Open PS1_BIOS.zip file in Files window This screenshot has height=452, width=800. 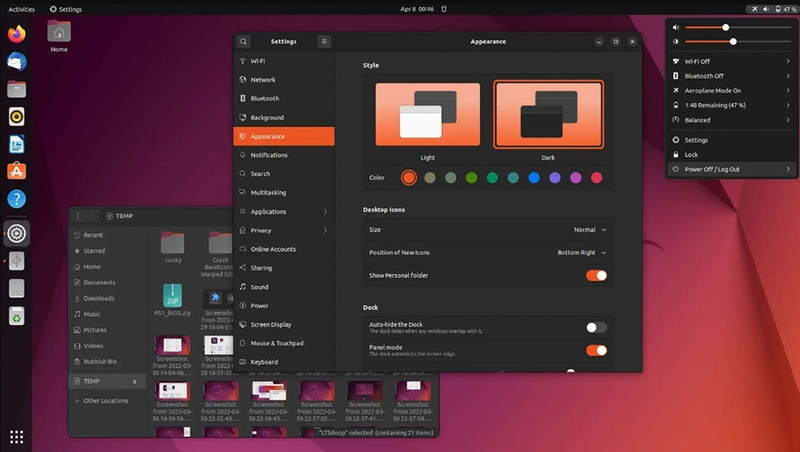[172, 300]
